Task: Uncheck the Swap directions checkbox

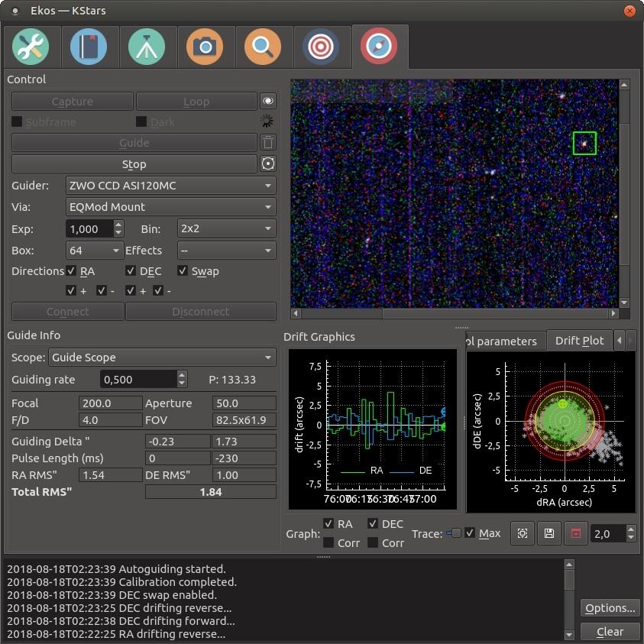Action: 183,271
